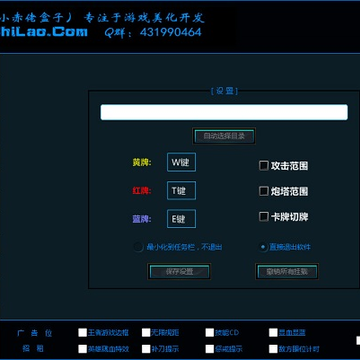
Task: Toggle the 技能CD checkbox
Action: [x=210, y=332]
